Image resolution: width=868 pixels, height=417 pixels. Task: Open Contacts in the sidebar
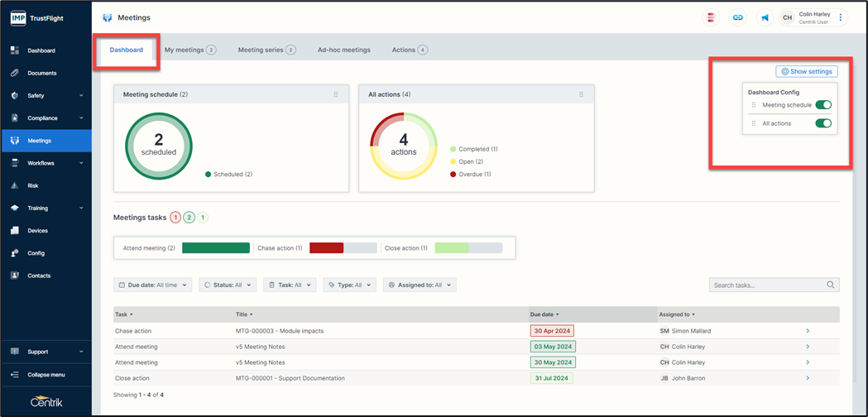point(39,276)
